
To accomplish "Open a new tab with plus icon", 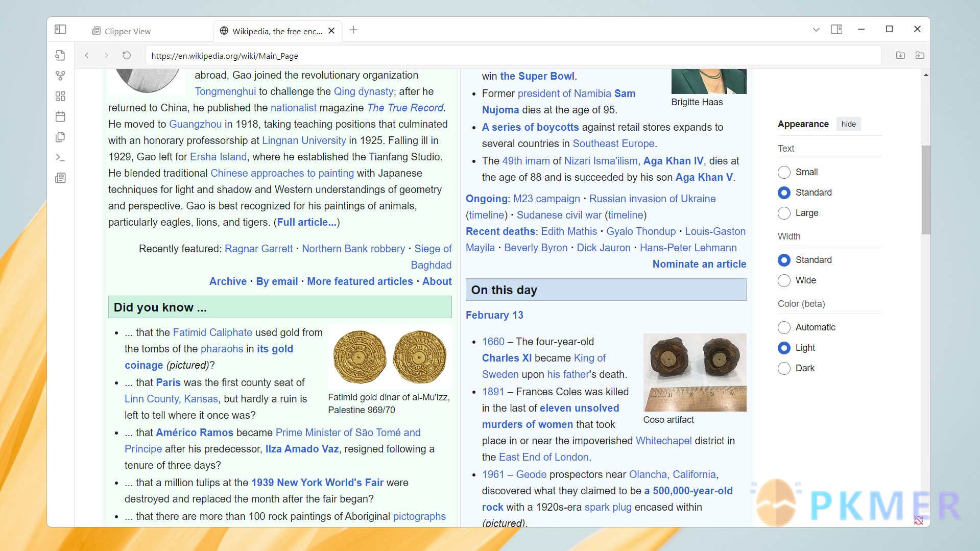I will 353,30.
